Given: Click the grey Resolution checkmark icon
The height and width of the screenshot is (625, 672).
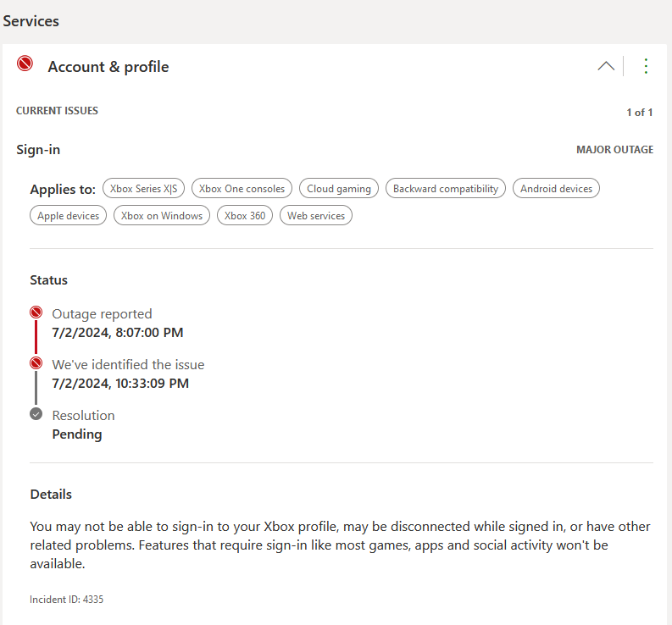Looking at the screenshot, I should click(x=36, y=414).
